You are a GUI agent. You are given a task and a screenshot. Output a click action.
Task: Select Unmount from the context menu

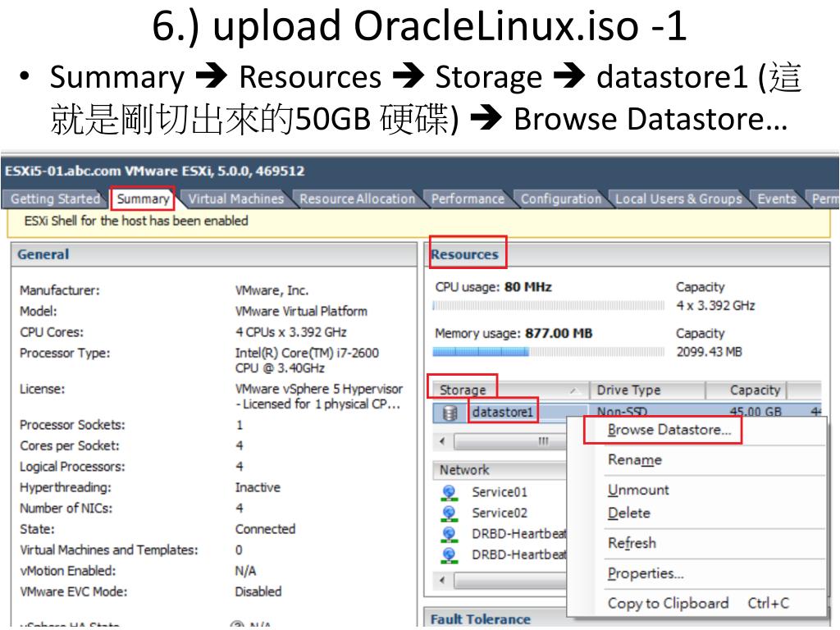pos(638,491)
